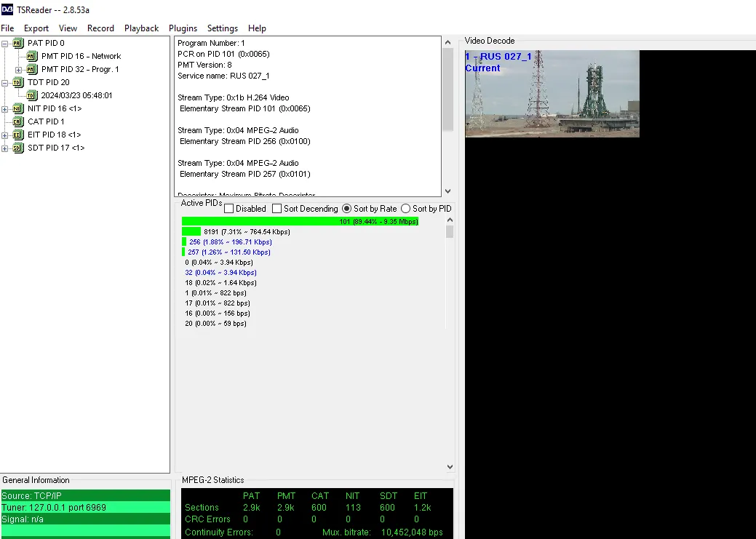The height and width of the screenshot is (539, 756).
Task: Click the CAT PID 1 table icon
Action: pos(18,121)
